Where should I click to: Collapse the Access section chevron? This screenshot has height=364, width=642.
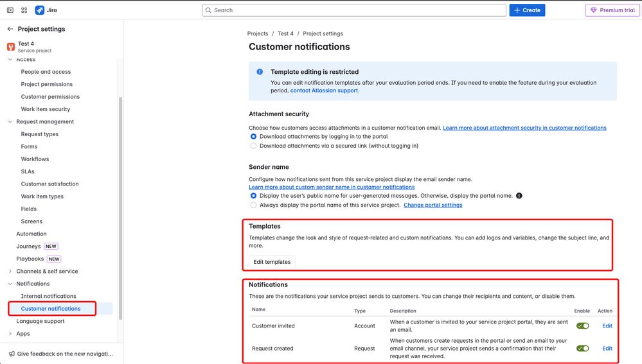pos(10,60)
